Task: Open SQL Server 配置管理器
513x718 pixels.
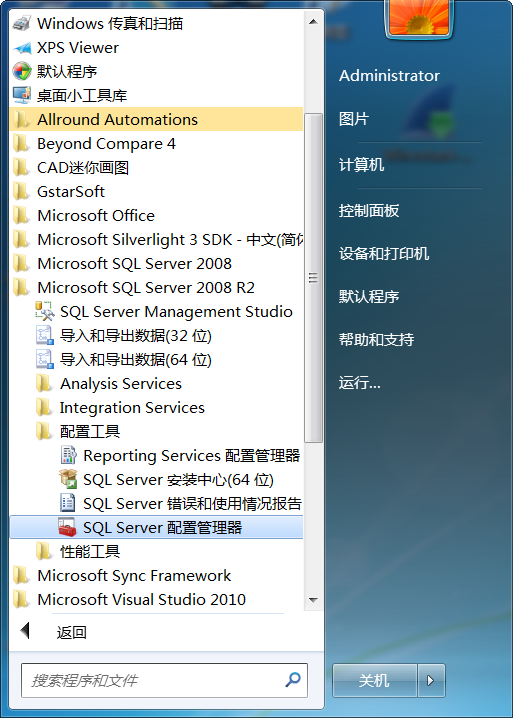Action: tap(156, 527)
